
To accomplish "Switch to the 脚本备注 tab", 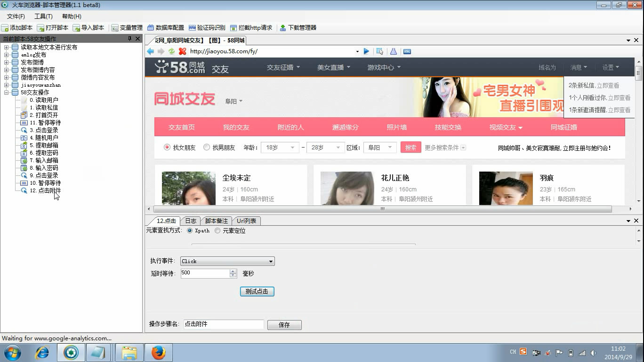I will pos(217,221).
